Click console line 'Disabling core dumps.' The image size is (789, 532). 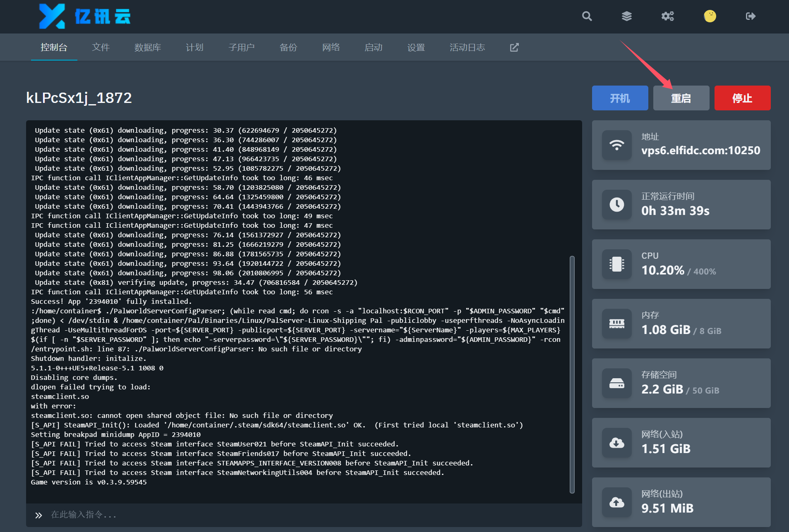tap(74, 377)
